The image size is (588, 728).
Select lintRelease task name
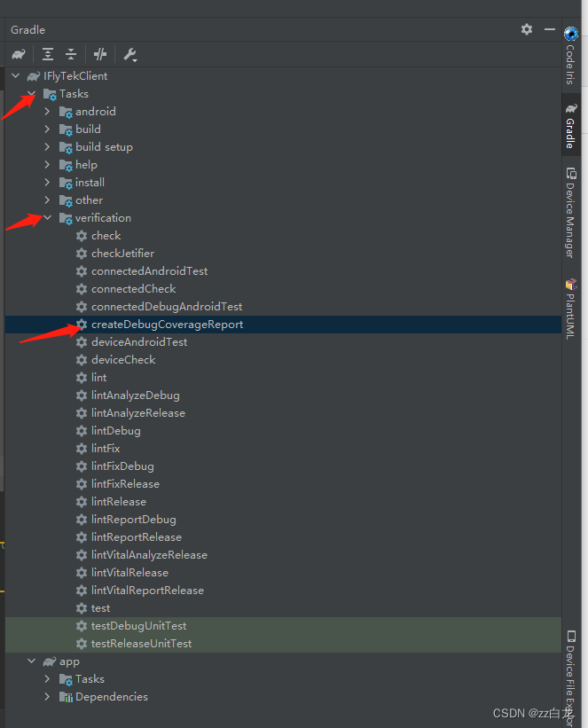(119, 501)
